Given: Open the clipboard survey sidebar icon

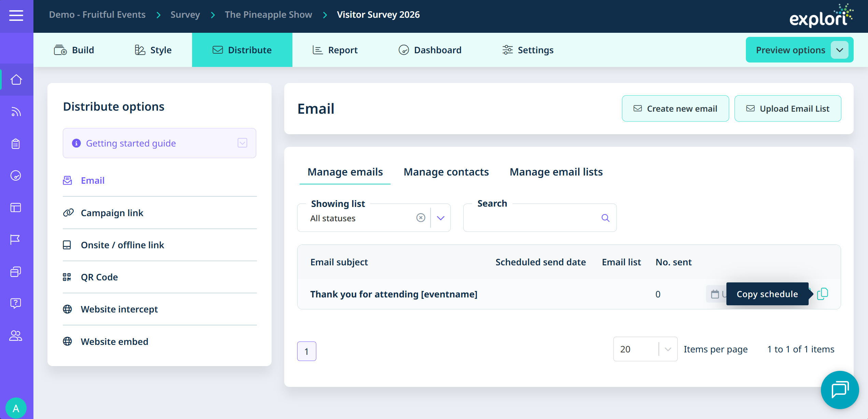Looking at the screenshot, I should [16, 144].
